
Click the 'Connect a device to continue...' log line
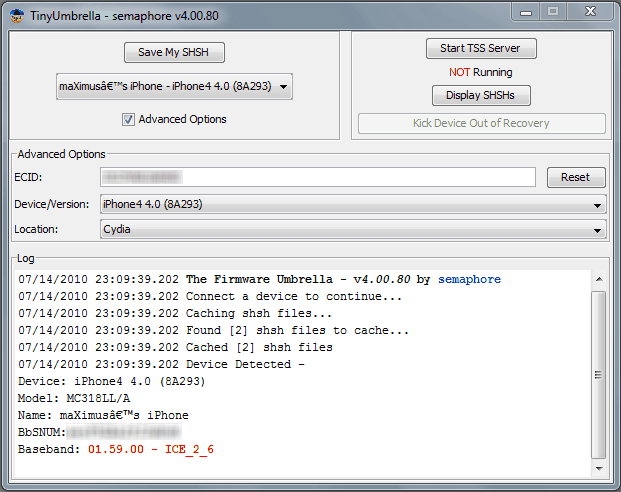pyautogui.click(x=210, y=296)
